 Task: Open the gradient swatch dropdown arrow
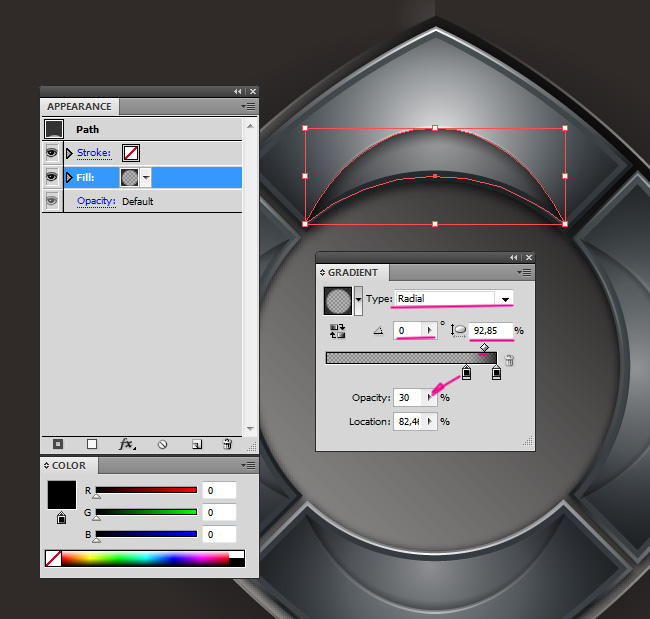tap(359, 299)
